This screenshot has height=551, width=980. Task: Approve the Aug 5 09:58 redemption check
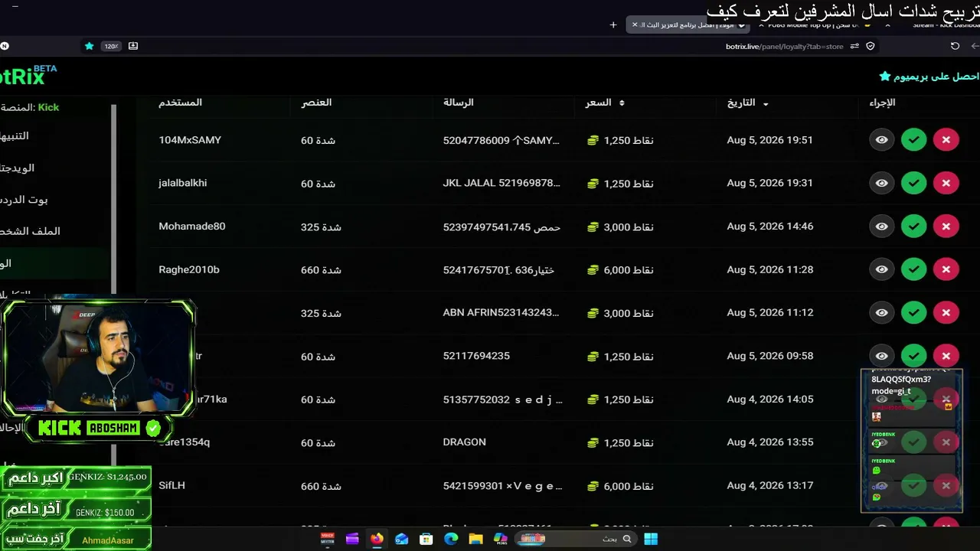(x=913, y=356)
